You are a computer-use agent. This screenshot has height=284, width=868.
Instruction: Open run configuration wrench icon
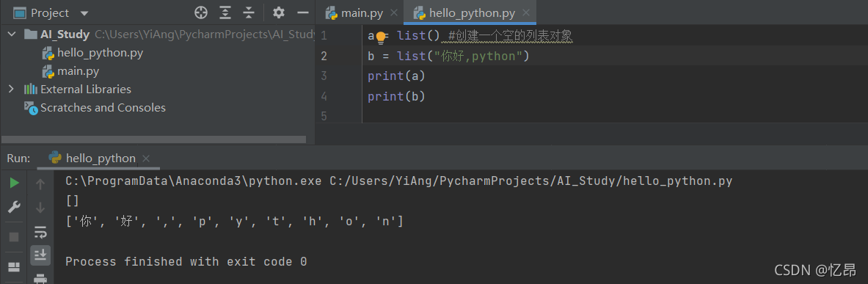point(14,208)
